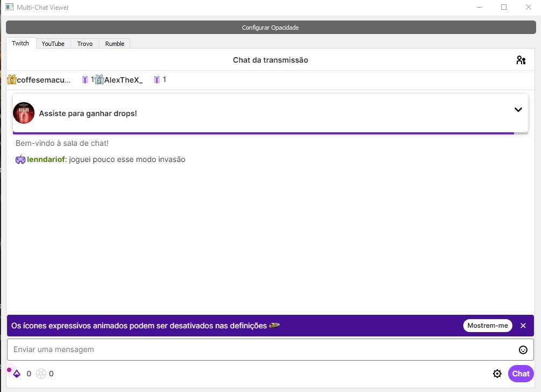Viewport: 541px width, 392px height.
Task: Maximize the Multi-Chat Viewer window
Action: tap(504, 7)
